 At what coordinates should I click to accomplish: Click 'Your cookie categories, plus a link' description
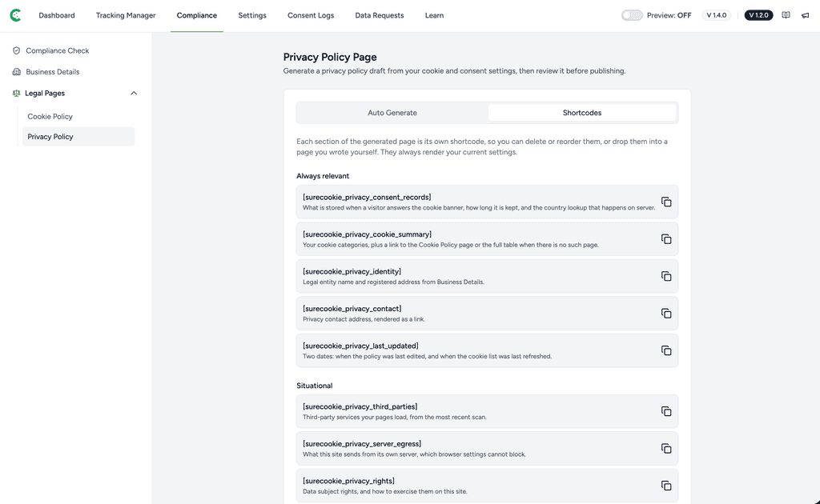tap(451, 245)
